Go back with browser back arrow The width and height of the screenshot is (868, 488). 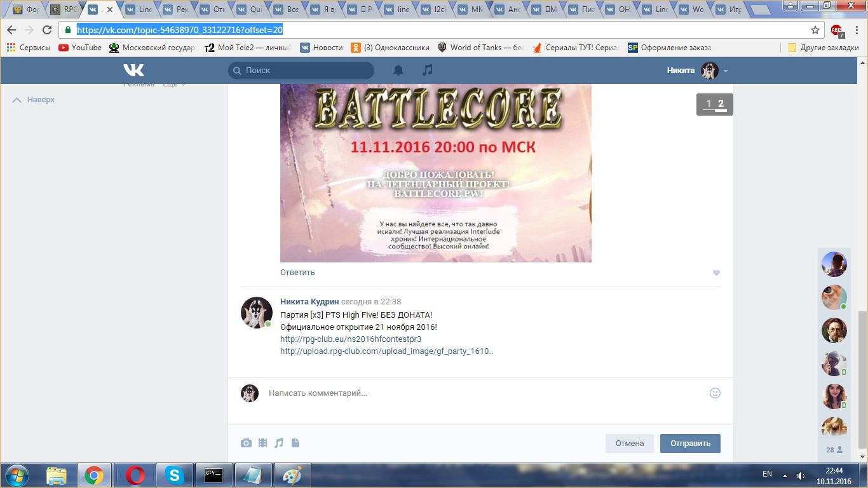[11, 30]
